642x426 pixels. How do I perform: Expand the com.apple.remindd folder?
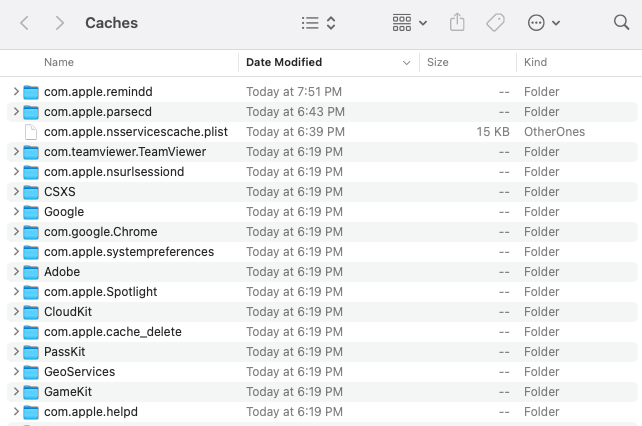(16, 91)
